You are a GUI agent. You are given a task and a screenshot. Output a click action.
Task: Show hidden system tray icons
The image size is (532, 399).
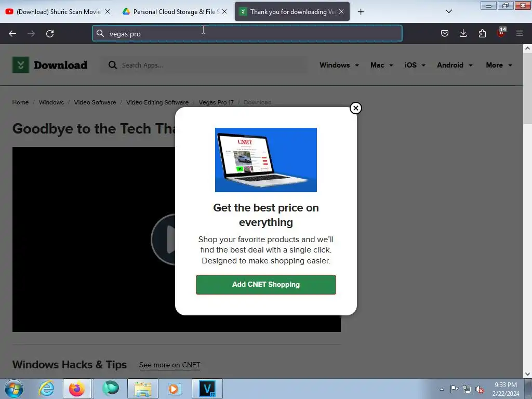pos(442,389)
